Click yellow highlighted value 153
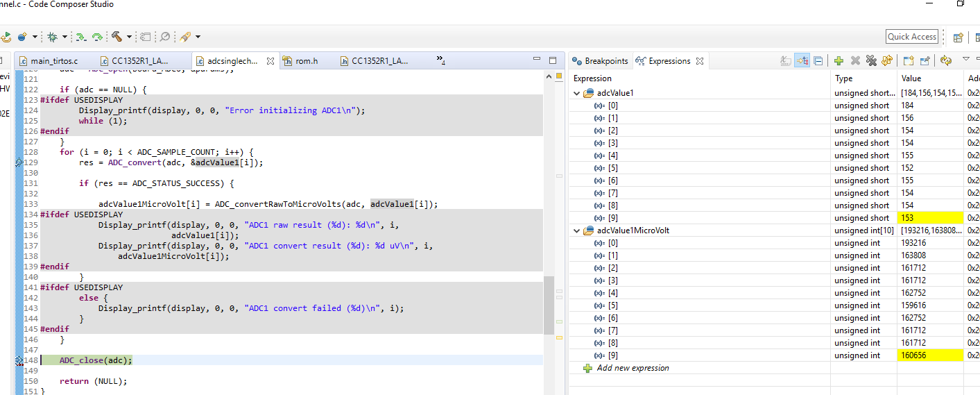The height and width of the screenshot is (395, 980). pos(931,218)
